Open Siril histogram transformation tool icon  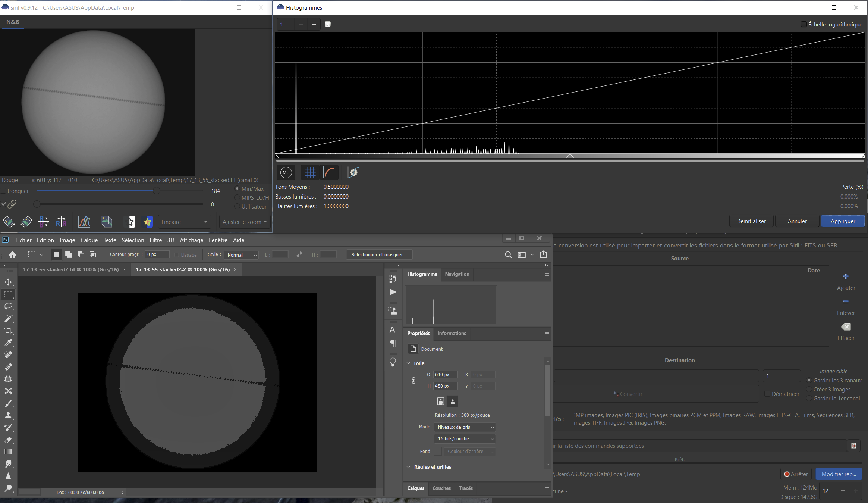(x=84, y=222)
